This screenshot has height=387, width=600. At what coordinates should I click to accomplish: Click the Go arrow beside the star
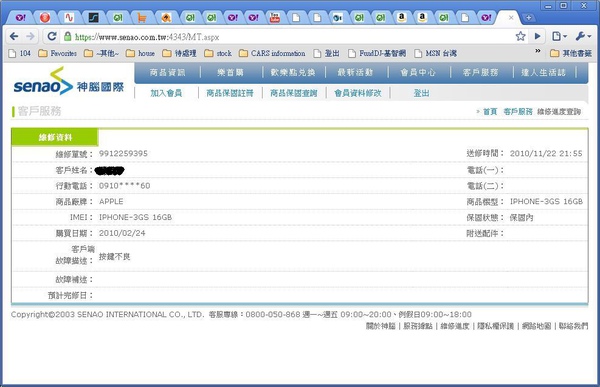[x=538, y=36]
